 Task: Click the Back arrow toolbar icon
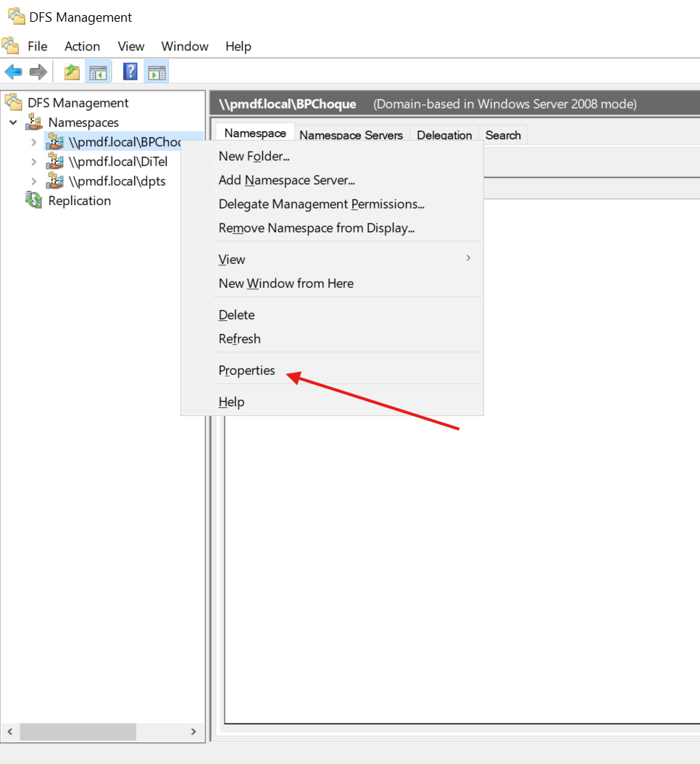tap(13, 72)
